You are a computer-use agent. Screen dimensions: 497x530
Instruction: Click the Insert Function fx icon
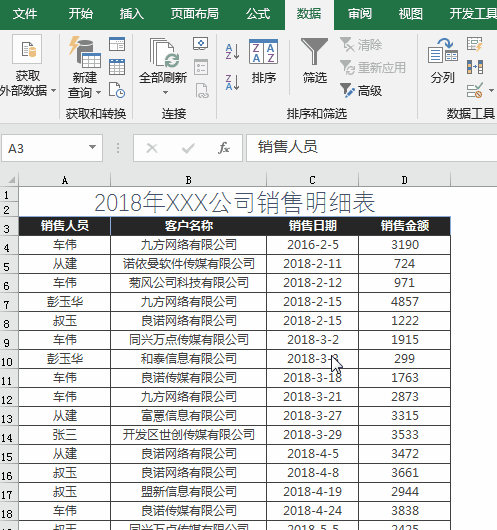tap(224, 148)
